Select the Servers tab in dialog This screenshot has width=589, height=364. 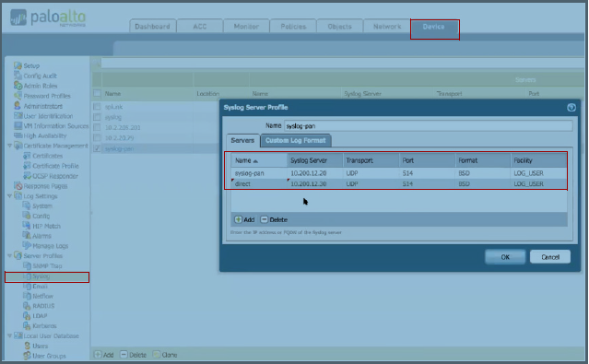click(242, 140)
